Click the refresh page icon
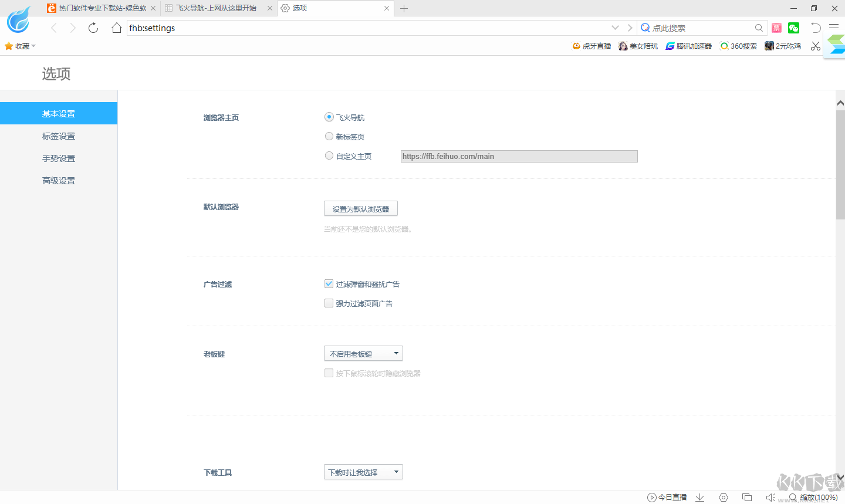The height and width of the screenshot is (504, 845). pyautogui.click(x=93, y=28)
